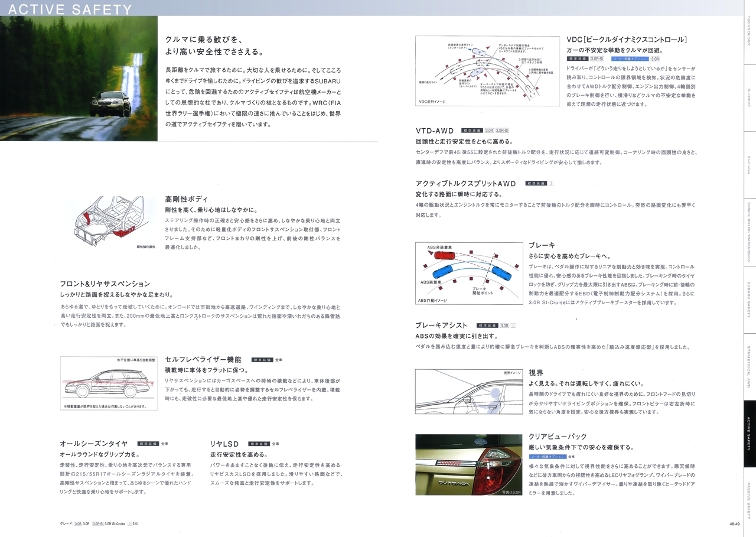Screen dimensions: 756x537
Task: Click the 'クリアビューパック' heading
Action: (558, 437)
